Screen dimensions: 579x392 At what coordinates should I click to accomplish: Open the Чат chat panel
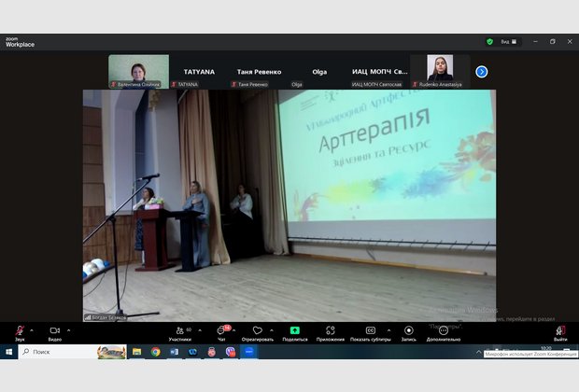point(221,331)
